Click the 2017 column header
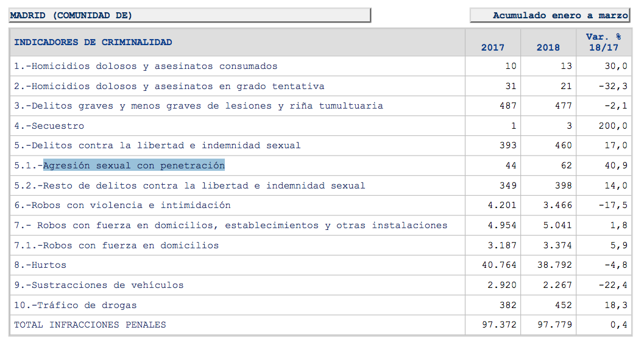The image size is (644, 341). 492,48
